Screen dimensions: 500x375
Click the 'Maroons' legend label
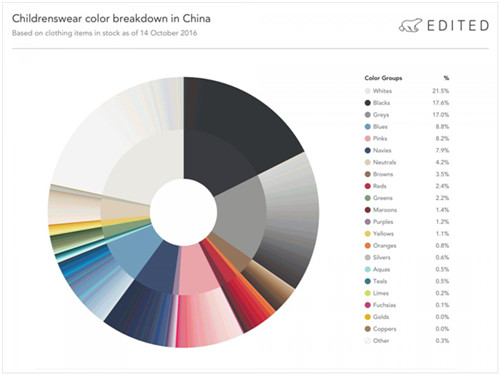385,210
